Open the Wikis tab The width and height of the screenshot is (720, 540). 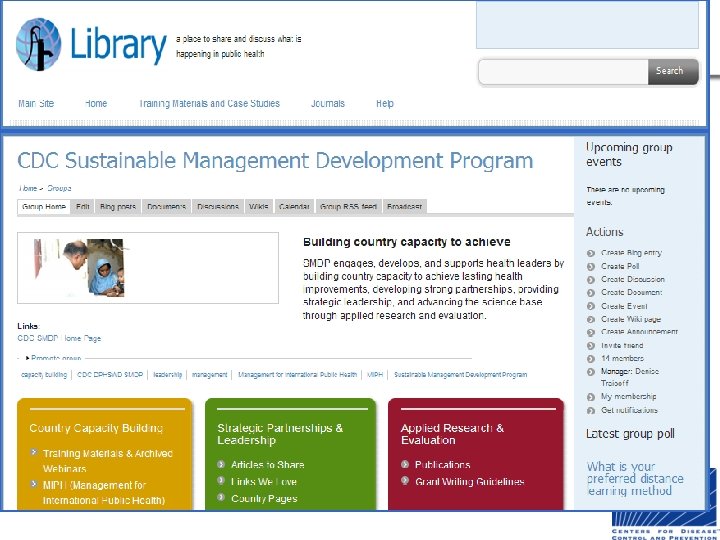point(259,207)
